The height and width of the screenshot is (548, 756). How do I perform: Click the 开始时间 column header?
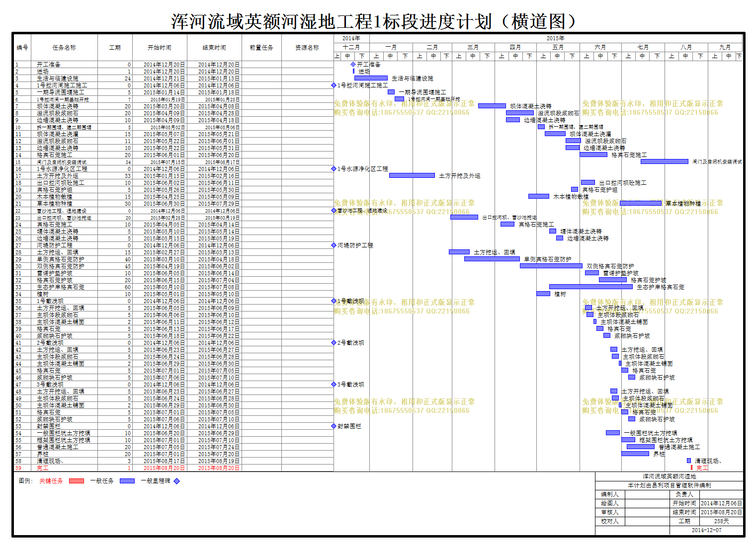[160, 48]
